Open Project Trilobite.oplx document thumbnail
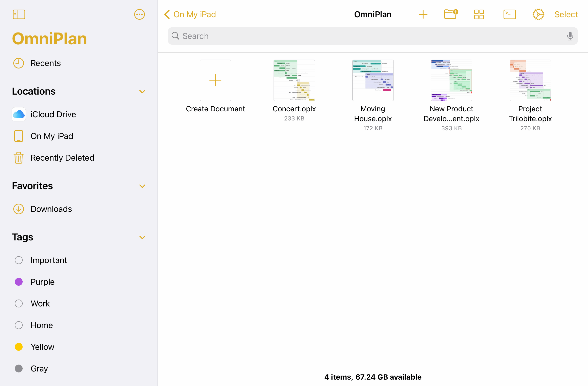The image size is (588, 386). click(x=530, y=80)
